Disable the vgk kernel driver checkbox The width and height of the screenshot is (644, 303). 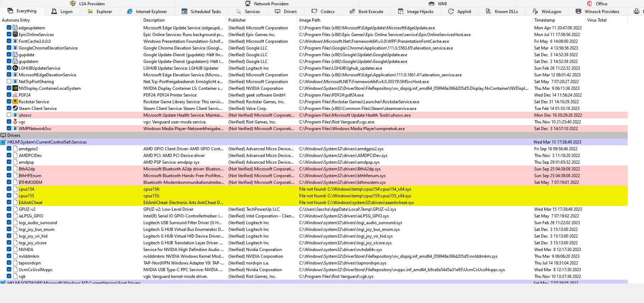(x=9, y=276)
